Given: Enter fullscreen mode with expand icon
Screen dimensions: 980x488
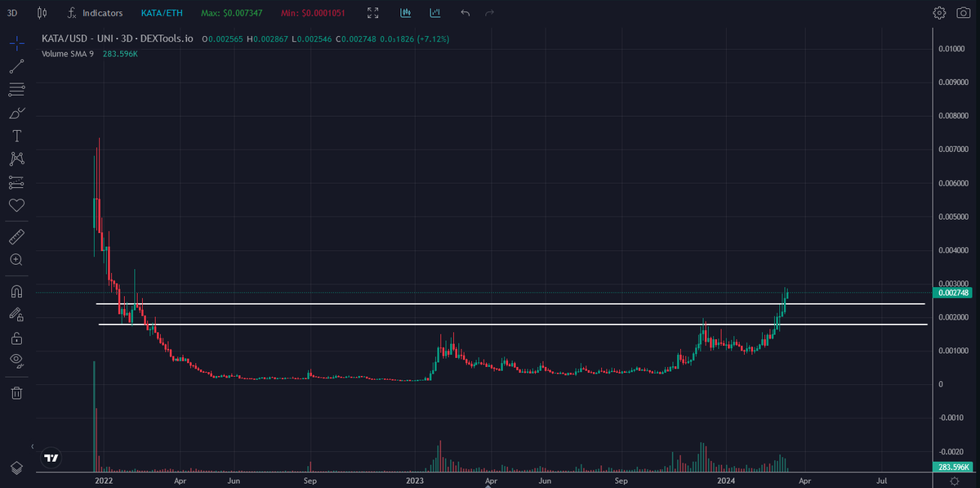Looking at the screenshot, I should click(x=373, y=13).
